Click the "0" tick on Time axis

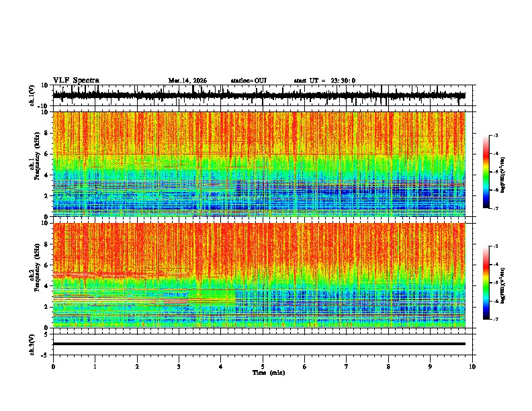coord(53,367)
